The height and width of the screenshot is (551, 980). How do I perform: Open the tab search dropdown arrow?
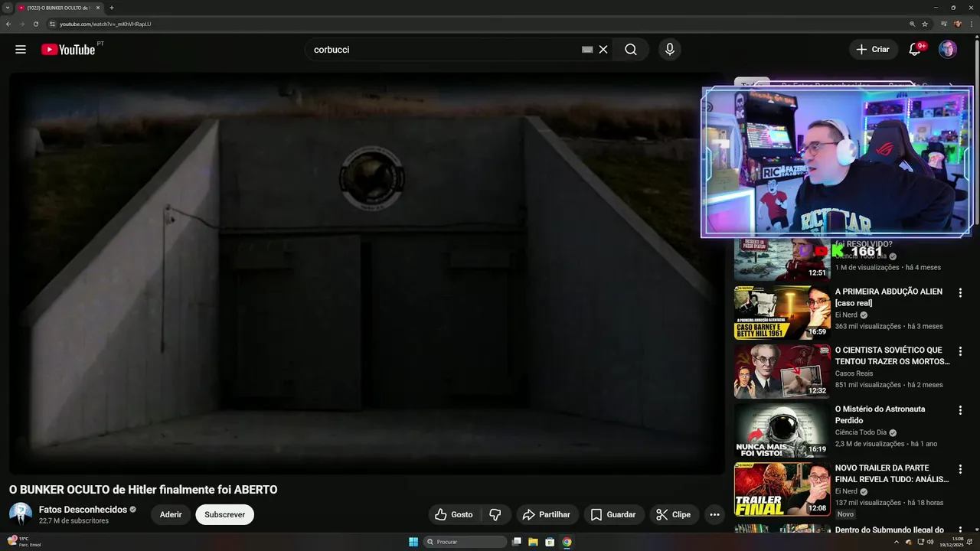7,8
